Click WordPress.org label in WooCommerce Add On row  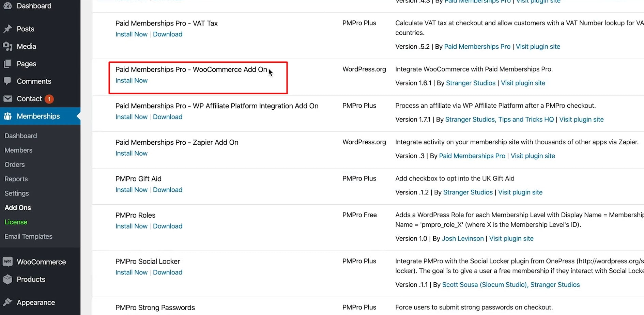pos(364,69)
